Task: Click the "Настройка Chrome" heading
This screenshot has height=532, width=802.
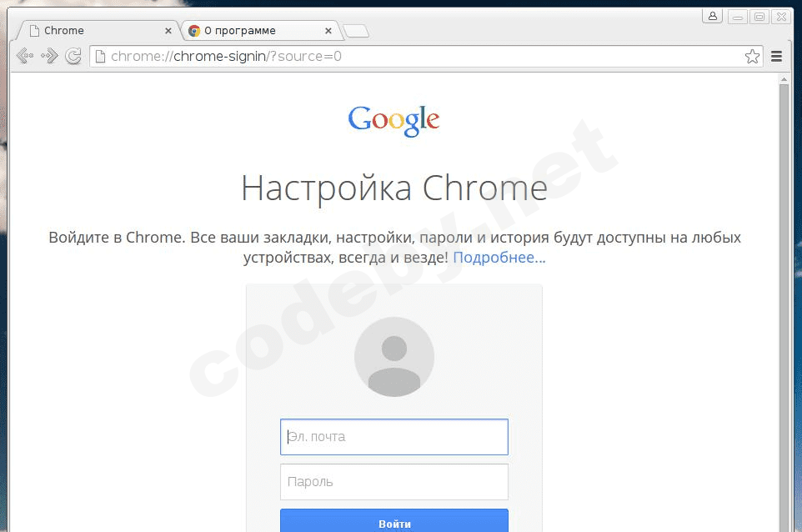Action: (393, 188)
